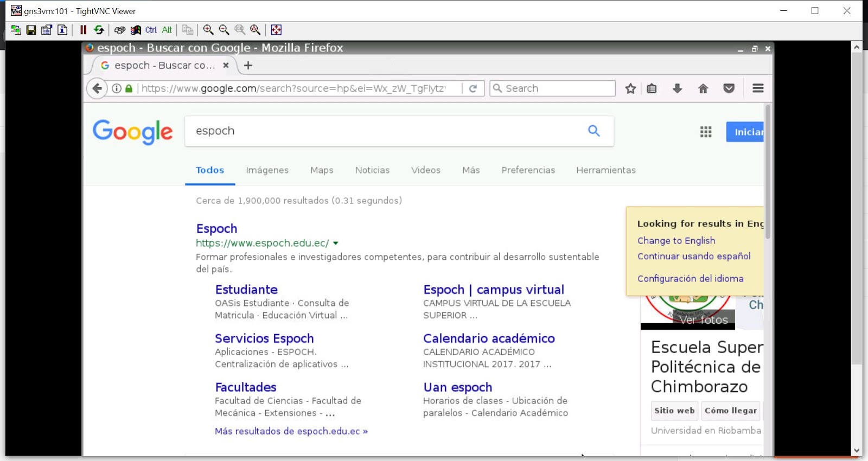Open the Facultades sitelink
This screenshot has width=868, height=461.
246,387
